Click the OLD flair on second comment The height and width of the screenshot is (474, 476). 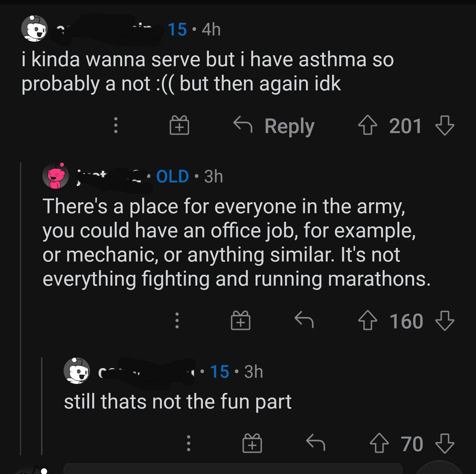click(x=172, y=176)
